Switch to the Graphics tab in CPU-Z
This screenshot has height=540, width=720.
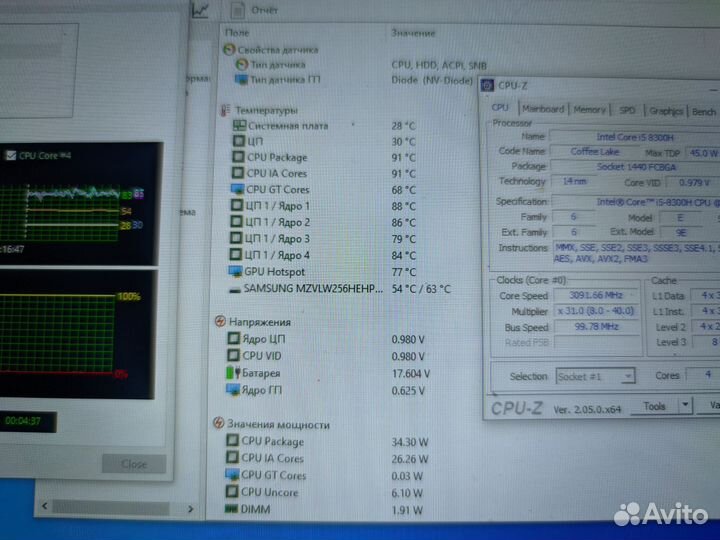(x=665, y=111)
